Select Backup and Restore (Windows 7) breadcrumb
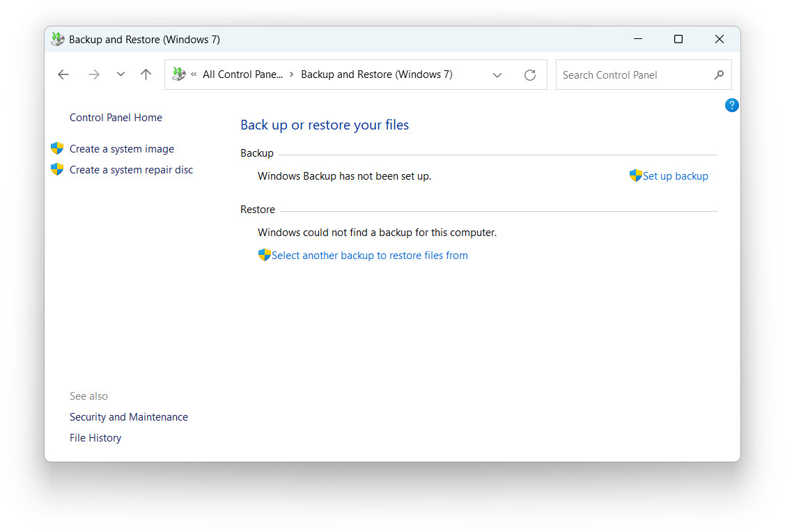This screenshot has width=785, height=532. point(376,75)
